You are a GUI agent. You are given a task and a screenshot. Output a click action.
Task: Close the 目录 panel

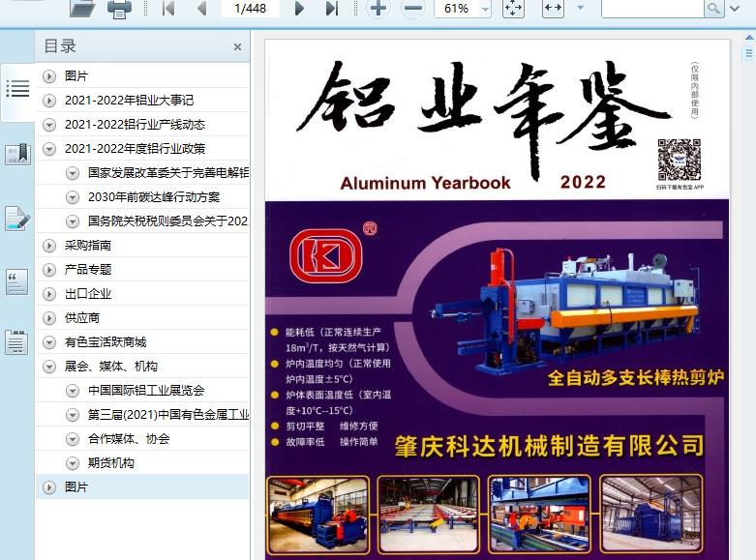tap(237, 46)
